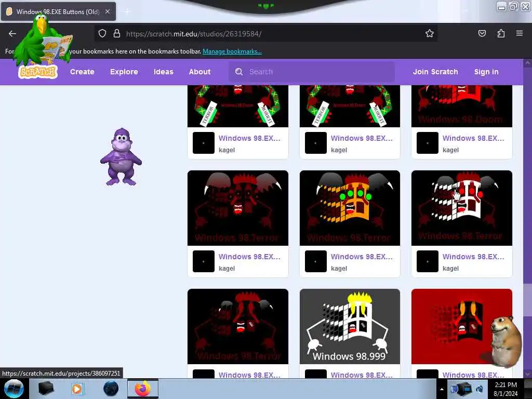This screenshot has width=532, height=399.
Task: Open the Create menu item
Action: 82,72
